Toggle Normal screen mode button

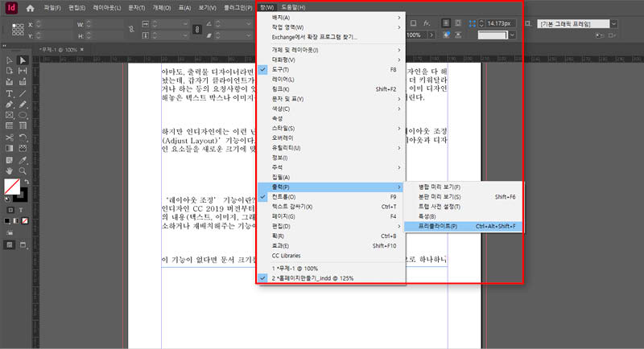pyautogui.click(x=9, y=245)
